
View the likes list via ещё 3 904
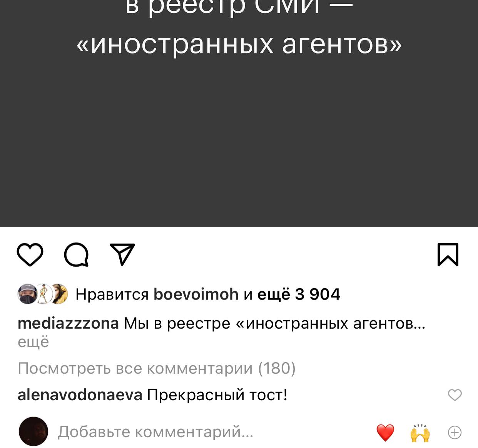[299, 294]
